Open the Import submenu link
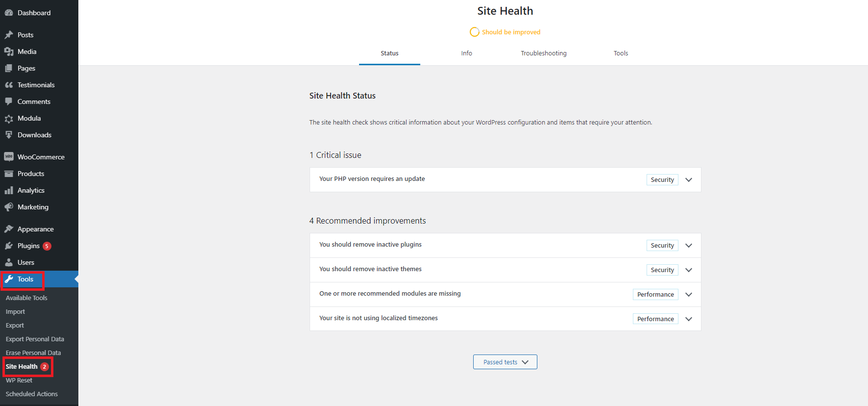The height and width of the screenshot is (406, 868). pyautogui.click(x=15, y=311)
